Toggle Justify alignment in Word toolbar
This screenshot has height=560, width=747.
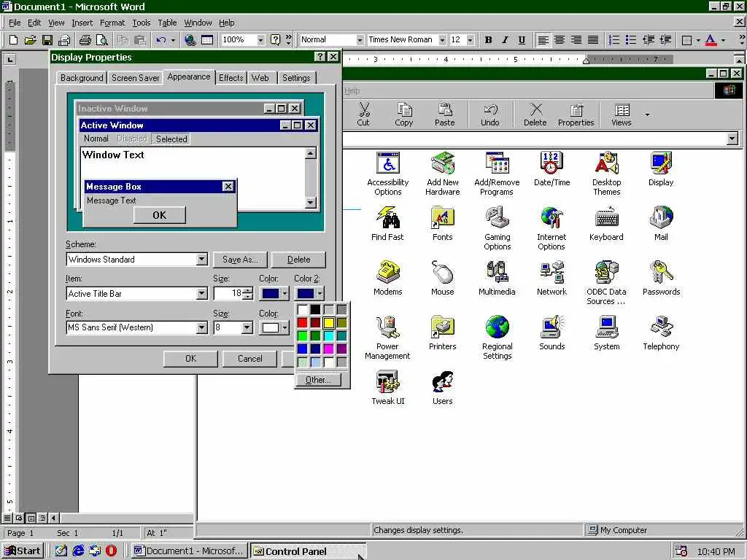(592, 40)
